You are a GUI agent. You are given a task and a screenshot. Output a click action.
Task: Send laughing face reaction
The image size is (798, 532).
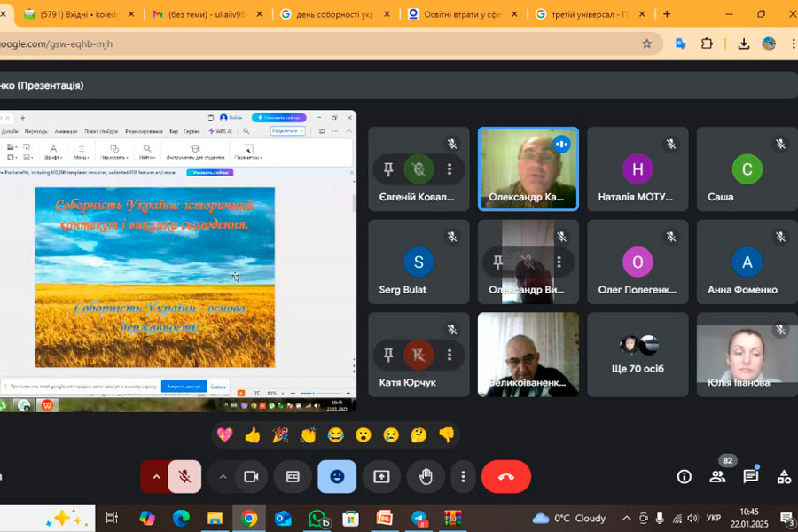(x=335, y=434)
